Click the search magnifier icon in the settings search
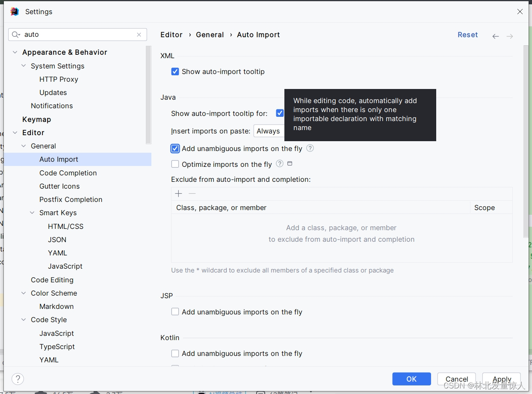 (x=16, y=35)
